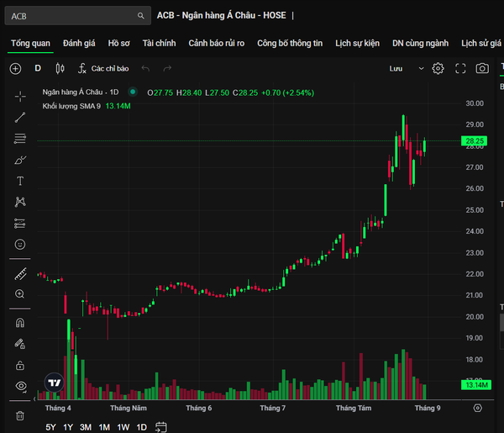Click the Ngân hàng Á Châu 1D legend title
The image size is (504, 433).
tap(81, 92)
